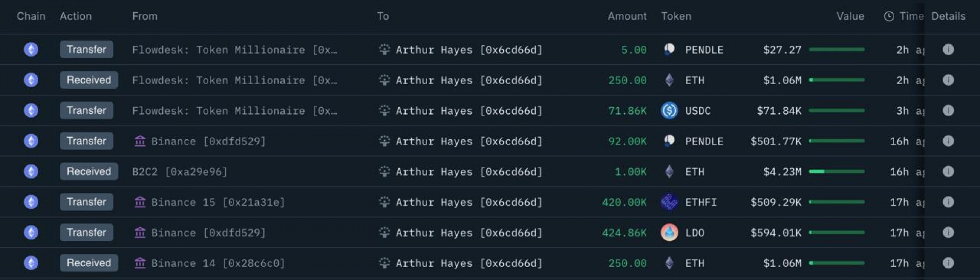Click the $594.01K value cell
The height and width of the screenshot is (280, 980).
pos(775,233)
